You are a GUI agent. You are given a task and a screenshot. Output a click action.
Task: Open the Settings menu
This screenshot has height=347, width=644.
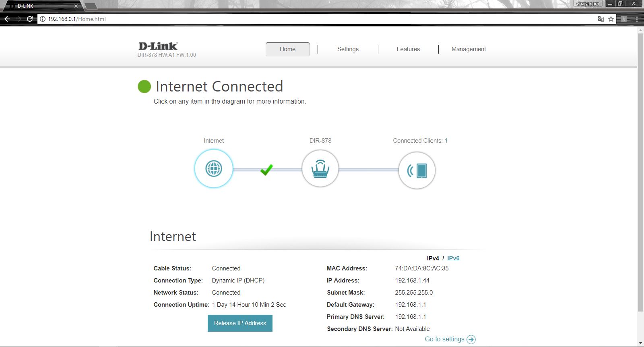tap(348, 49)
